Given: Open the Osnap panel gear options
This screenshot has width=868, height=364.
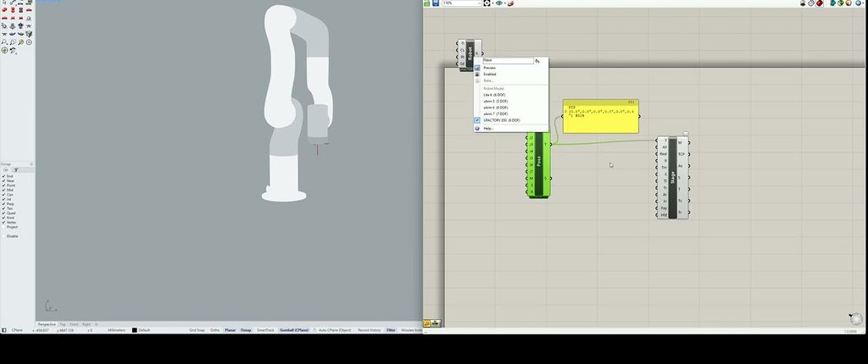Looking at the screenshot, I should 31,164.
